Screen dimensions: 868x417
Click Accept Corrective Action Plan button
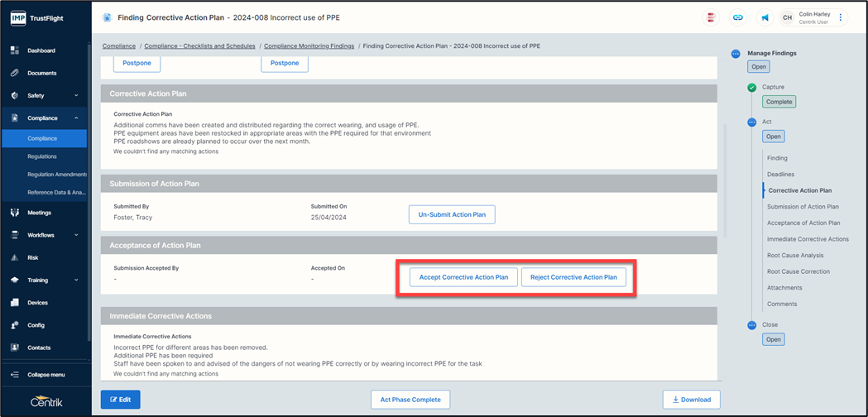point(463,277)
